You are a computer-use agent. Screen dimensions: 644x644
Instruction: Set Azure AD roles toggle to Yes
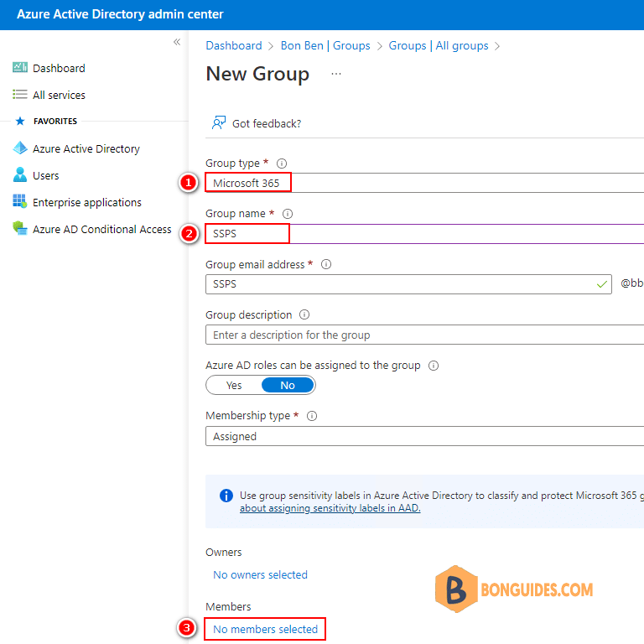pos(234,385)
